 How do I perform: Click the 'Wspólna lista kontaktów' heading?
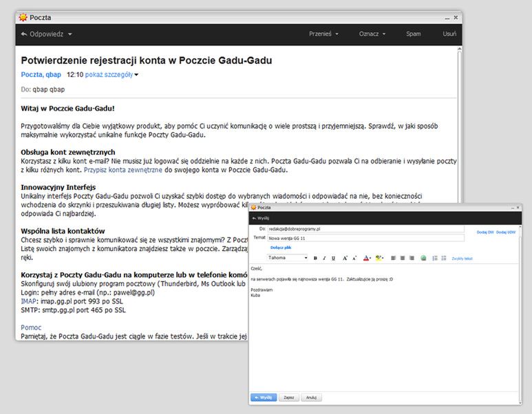(x=63, y=231)
